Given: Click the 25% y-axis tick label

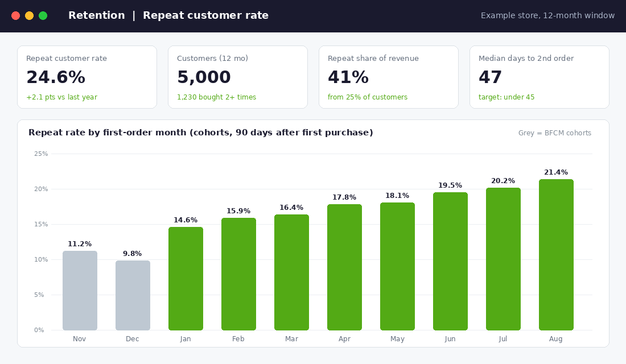Looking at the screenshot, I should [x=41, y=154].
